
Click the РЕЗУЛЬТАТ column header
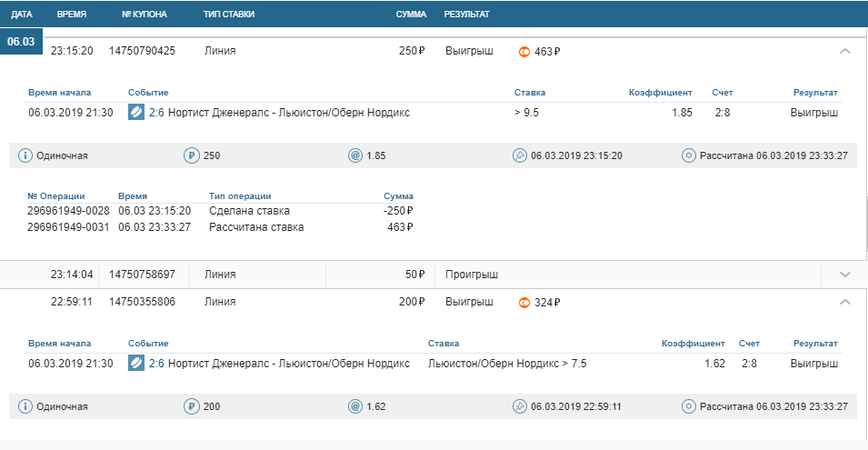click(x=466, y=15)
